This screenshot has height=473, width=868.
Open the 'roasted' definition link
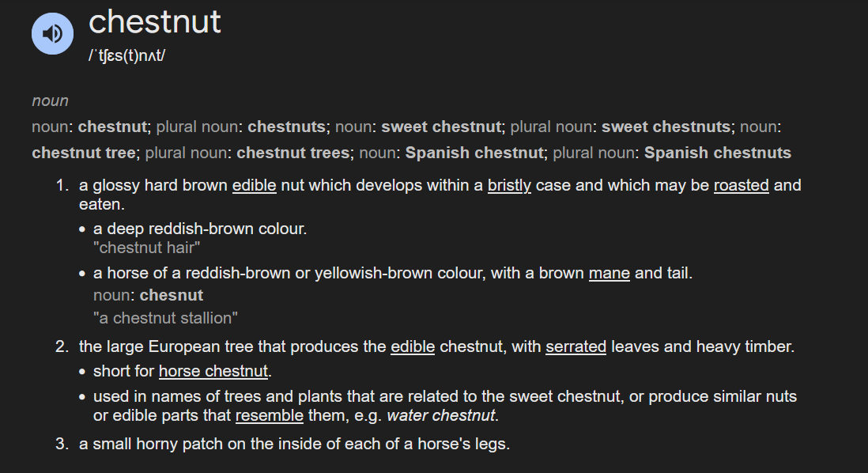(x=742, y=185)
